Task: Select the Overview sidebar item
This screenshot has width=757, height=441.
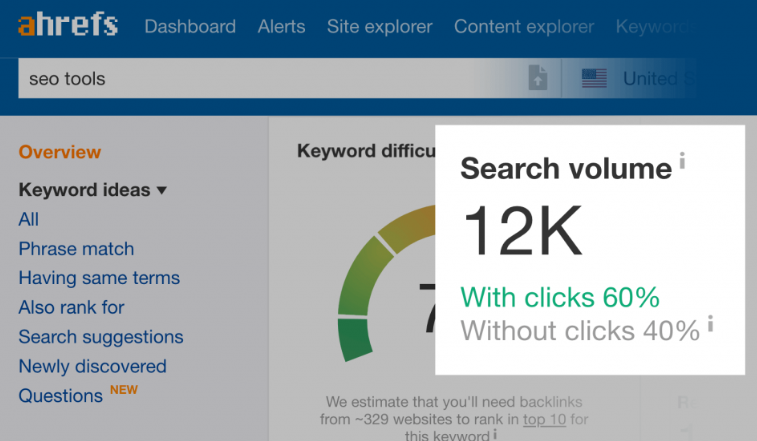Action: point(60,152)
